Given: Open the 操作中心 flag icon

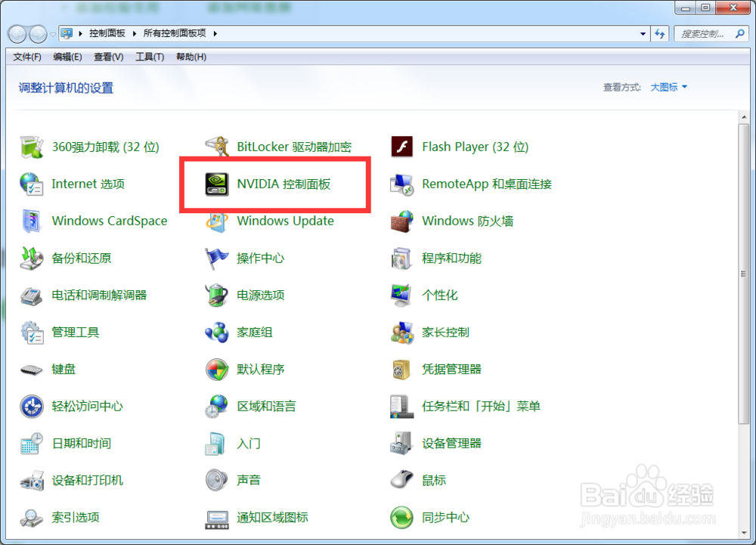Looking at the screenshot, I should (217, 259).
